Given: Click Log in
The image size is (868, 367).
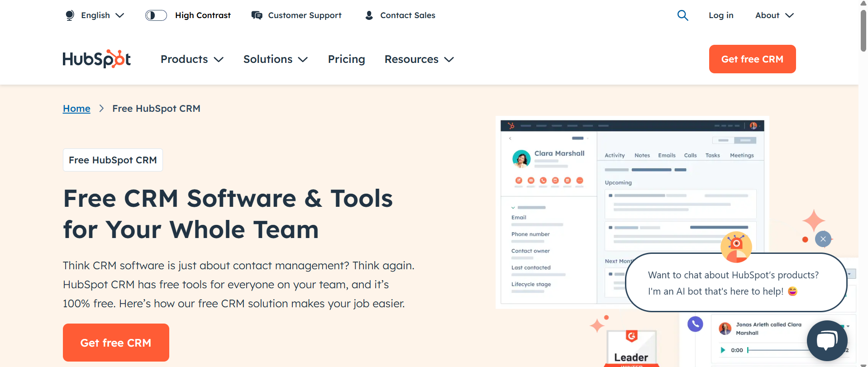Looking at the screenshot, I should pos(721,15).
